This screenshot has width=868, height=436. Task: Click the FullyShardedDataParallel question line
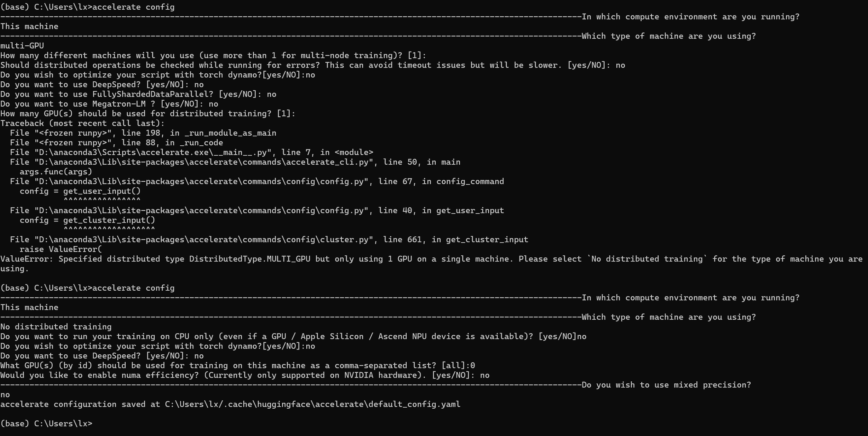[x=138, y=94]
